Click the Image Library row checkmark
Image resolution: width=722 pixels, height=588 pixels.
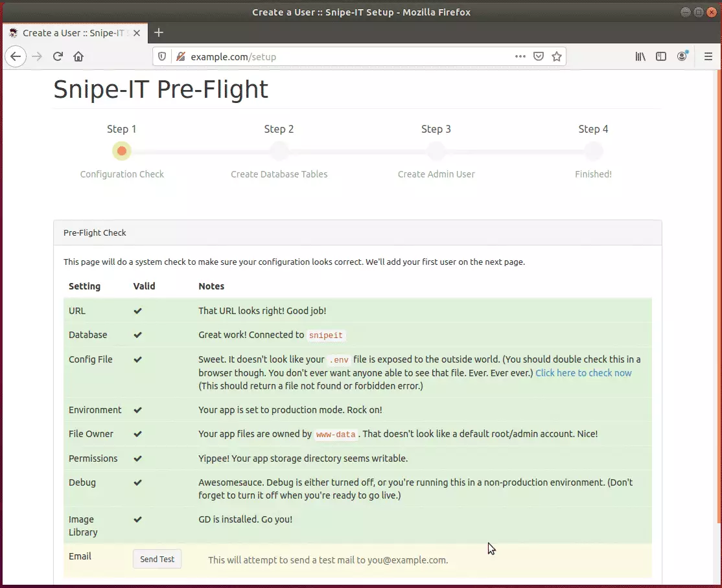pyautogui.click(x=137, y=519)
